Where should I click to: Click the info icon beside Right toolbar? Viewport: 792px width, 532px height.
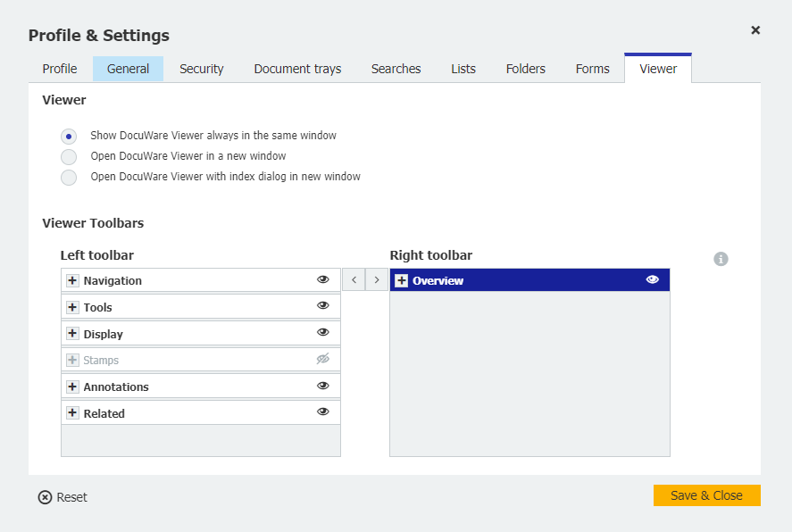click(x=721, y=259)
